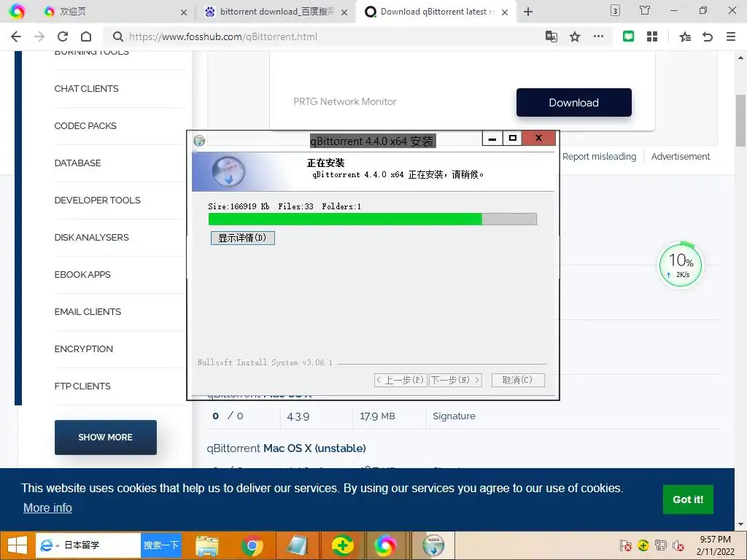
Task: Click 取消(C) cancel button in installer
Action: tap(518, 380)
